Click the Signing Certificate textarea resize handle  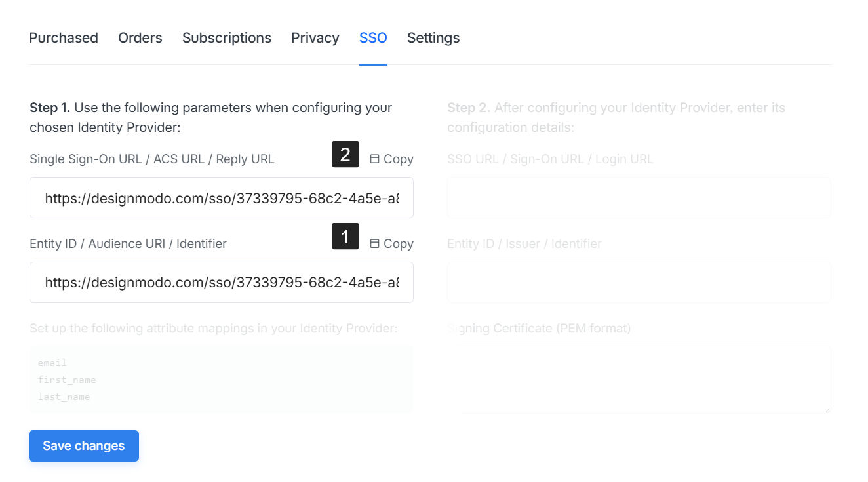(x=827, y=409)
